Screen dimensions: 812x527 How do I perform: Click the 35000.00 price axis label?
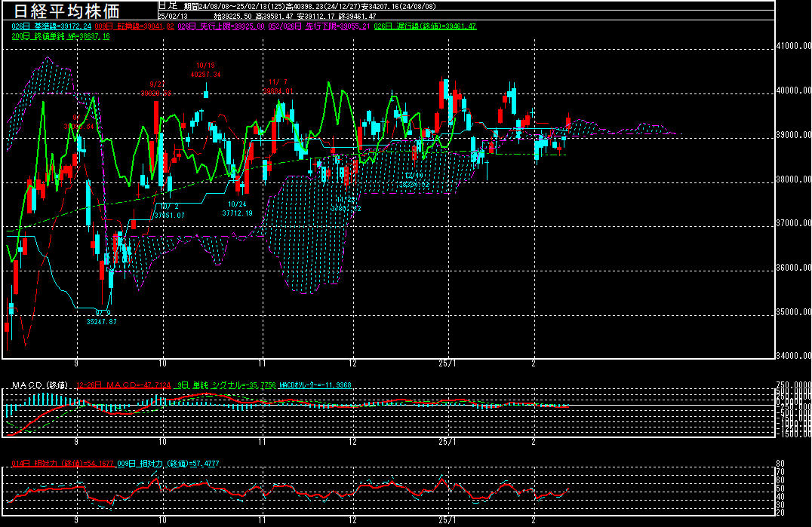[x=794, y=312]
